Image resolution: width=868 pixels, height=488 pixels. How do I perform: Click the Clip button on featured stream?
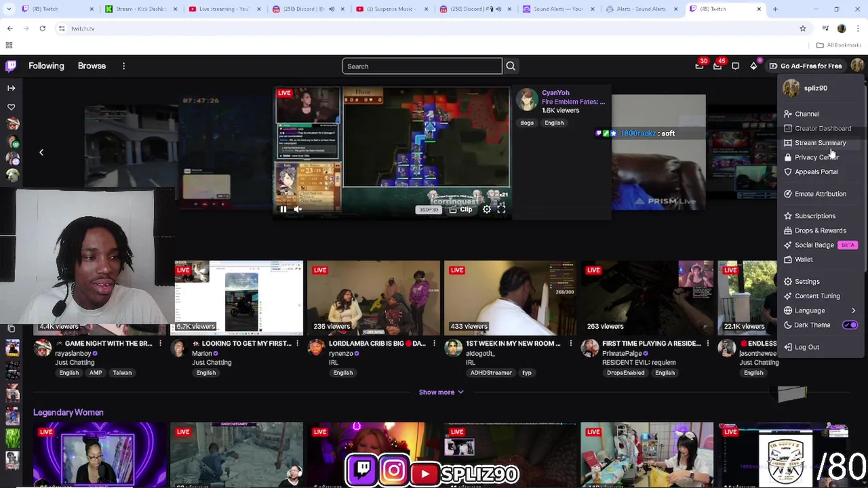point(460,209)
